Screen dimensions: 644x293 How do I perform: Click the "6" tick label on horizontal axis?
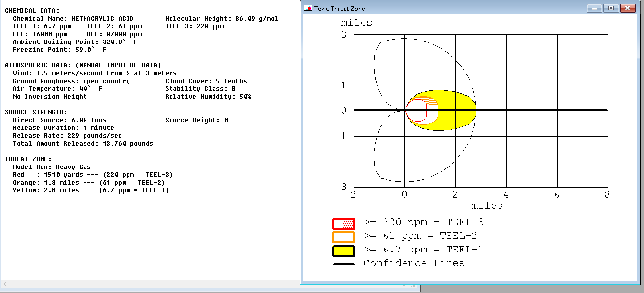557,194
